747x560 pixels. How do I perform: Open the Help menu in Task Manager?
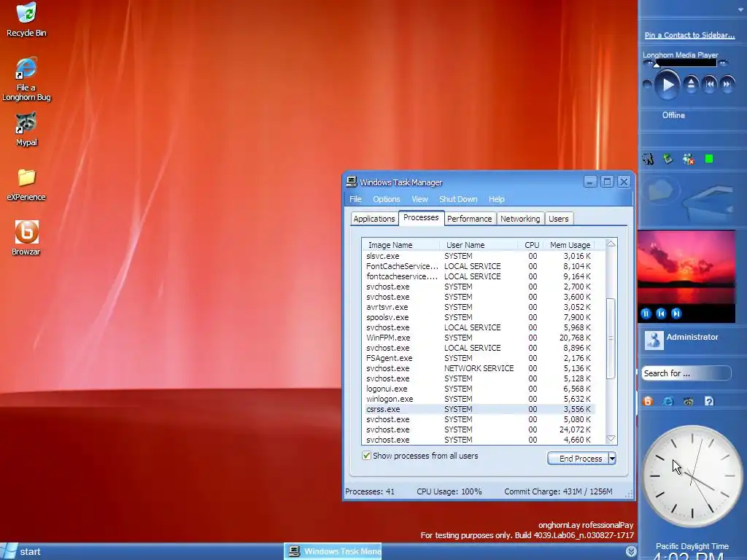click(496, 199)
